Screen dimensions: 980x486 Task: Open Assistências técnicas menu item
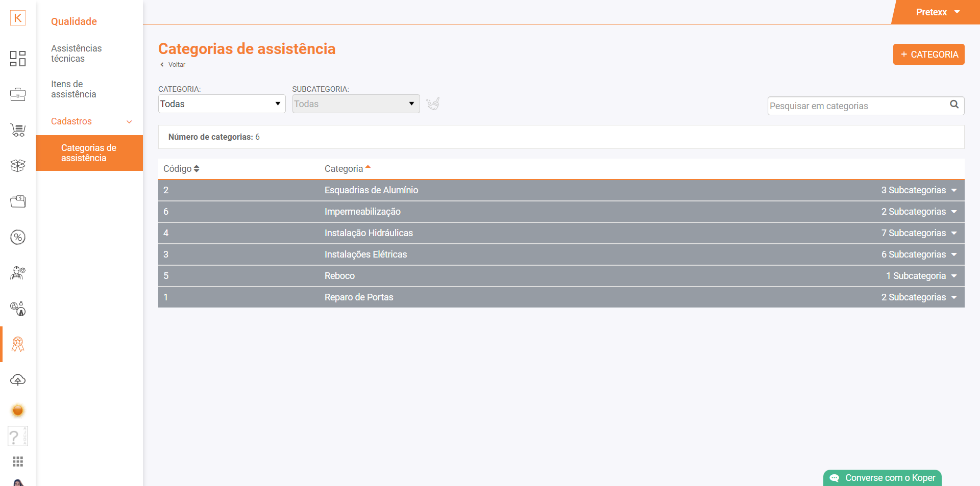pyautogui.click(x=77, y=54)
